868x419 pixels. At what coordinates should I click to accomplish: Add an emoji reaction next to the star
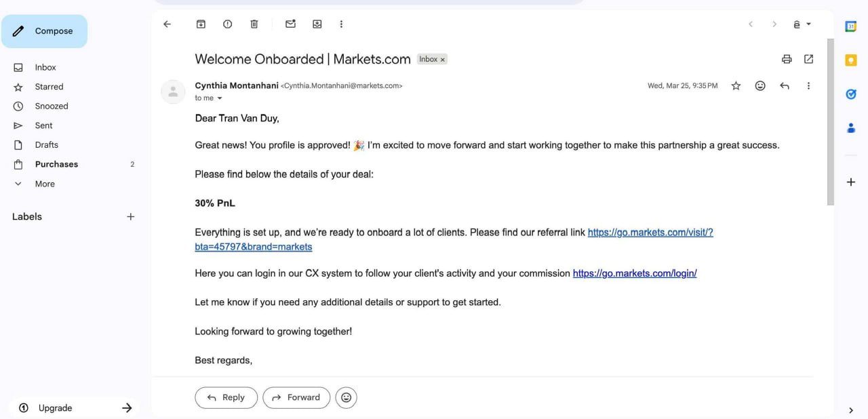760,86
